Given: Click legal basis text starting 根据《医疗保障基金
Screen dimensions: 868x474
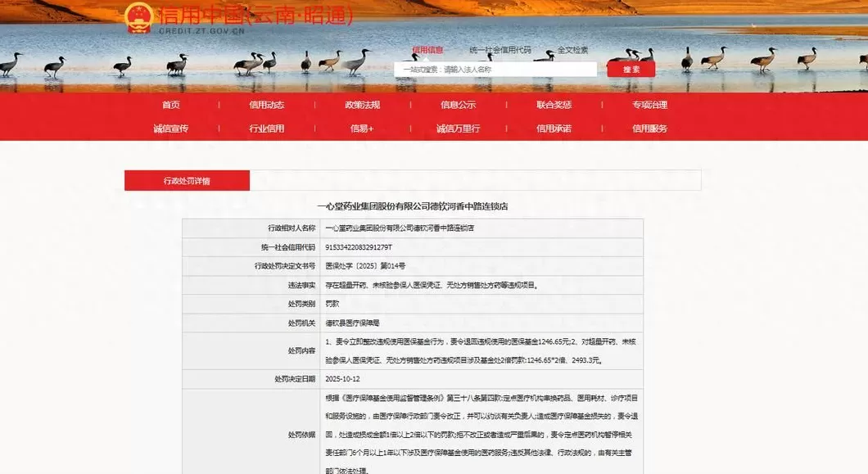Looking at the screenshot, I should coord(481,435).
